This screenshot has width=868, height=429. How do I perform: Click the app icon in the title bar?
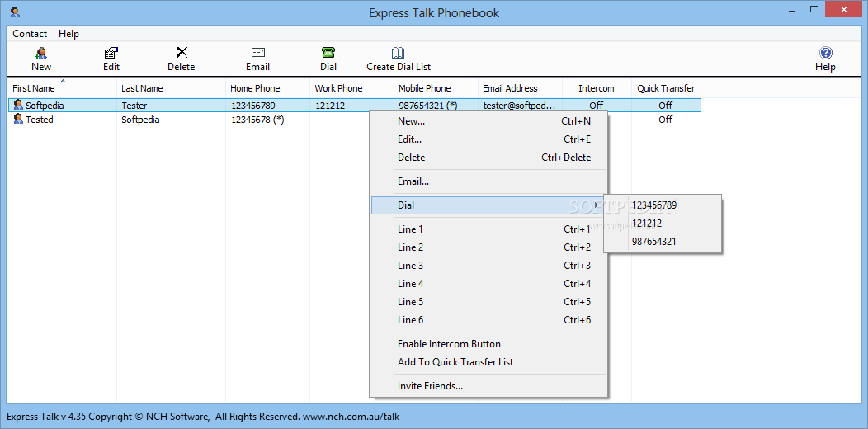[x=15, y=12]
